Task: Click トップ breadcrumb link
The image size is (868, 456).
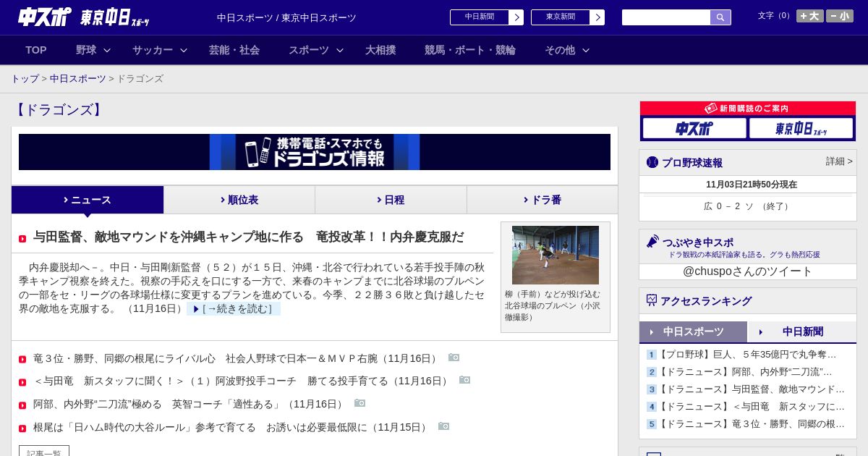Action: [25, 79]
